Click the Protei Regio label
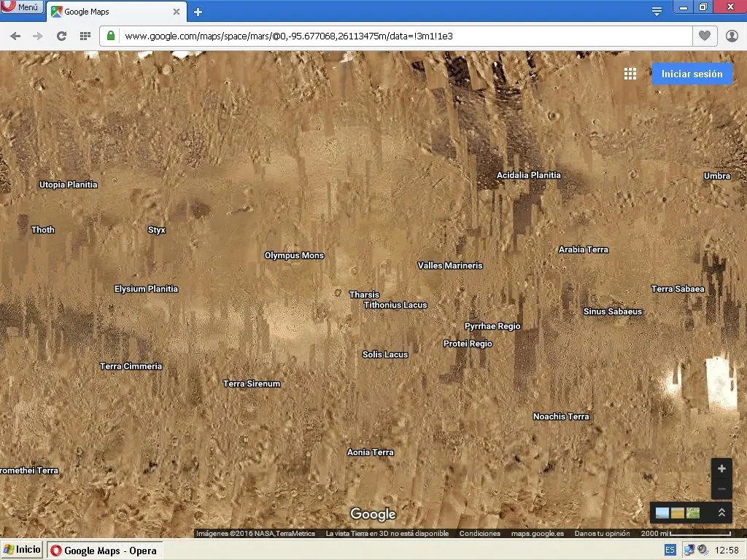Image resolution: width=747 pixels, height=560 pixels. coord(468,344)
